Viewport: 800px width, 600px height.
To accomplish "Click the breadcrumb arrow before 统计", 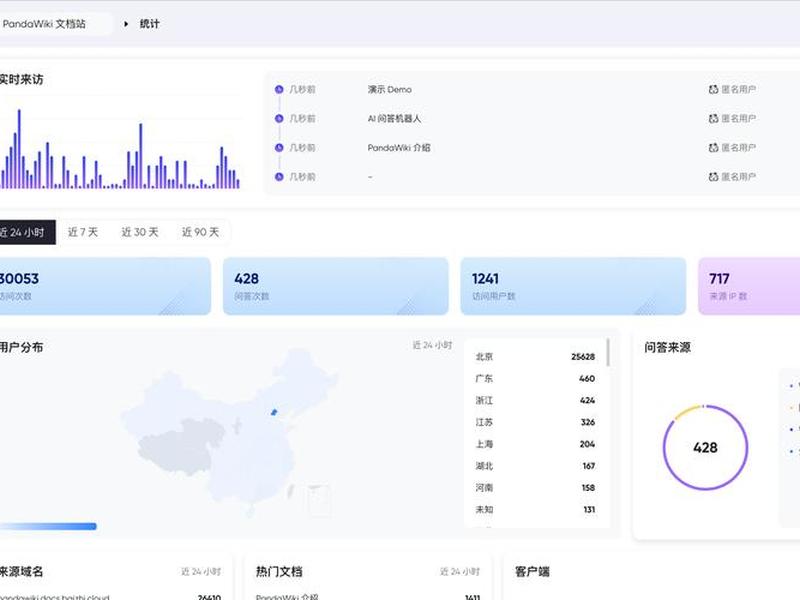I will [x=126, y=24].
